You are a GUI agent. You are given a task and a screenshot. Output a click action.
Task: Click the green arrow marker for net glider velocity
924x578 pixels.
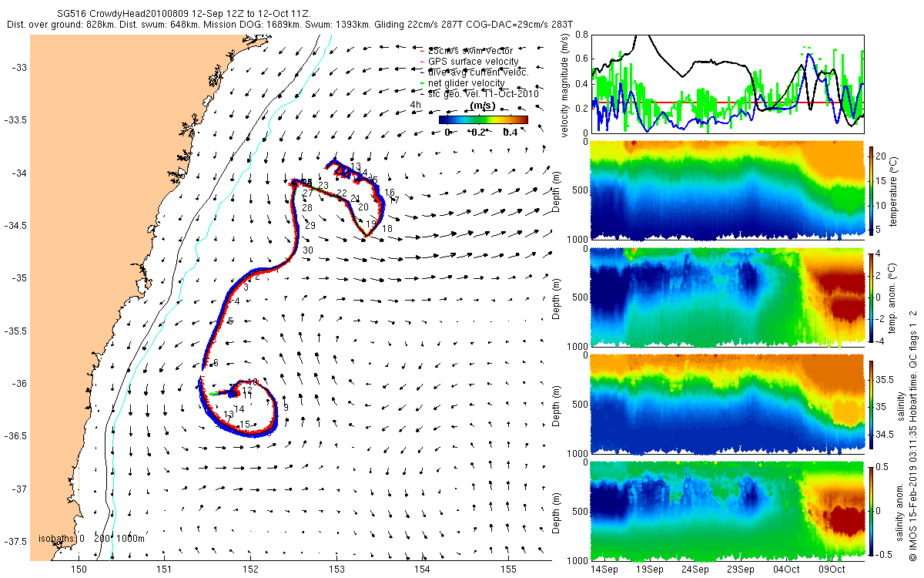(x=423, y=83)
